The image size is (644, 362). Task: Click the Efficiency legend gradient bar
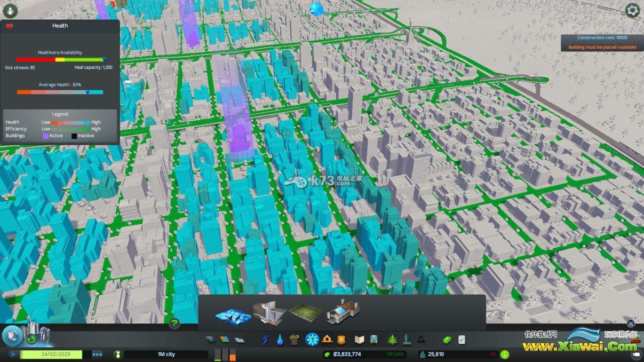(x=70, y=129)
